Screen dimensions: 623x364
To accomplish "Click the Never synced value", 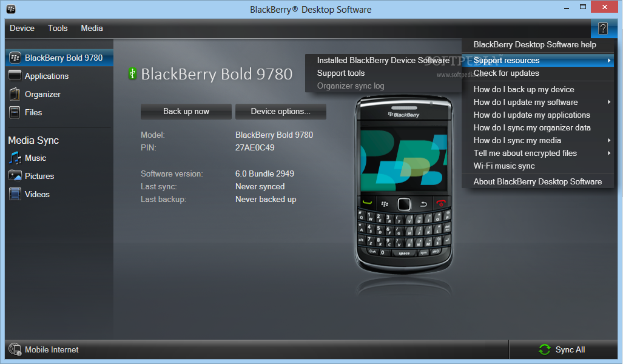I will [260, 186].
